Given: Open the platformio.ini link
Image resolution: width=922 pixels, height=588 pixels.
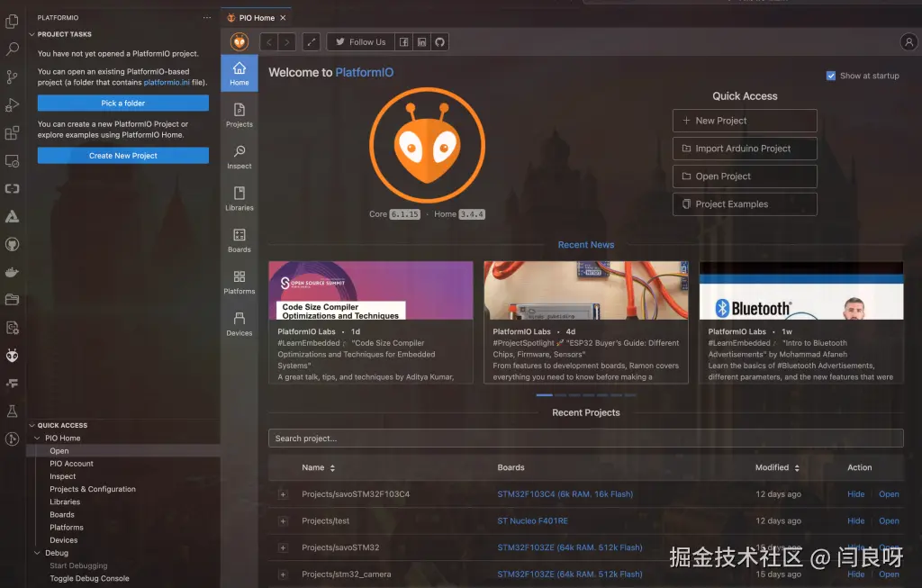Looking at the screenshot, I should 167,82.
